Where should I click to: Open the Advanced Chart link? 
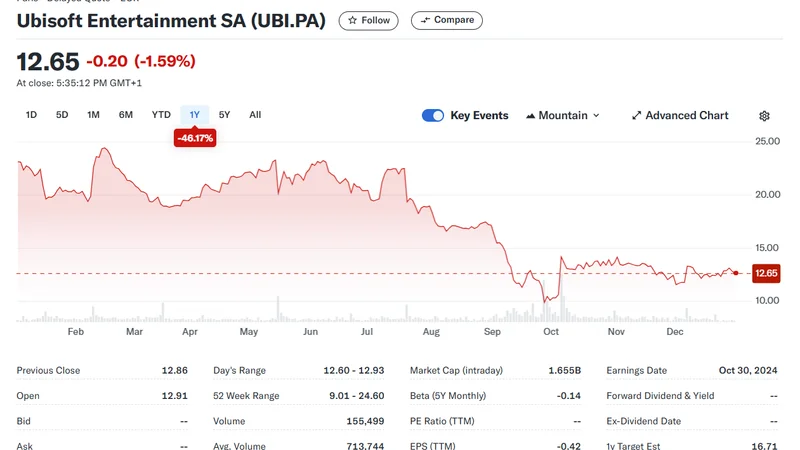coord(686,116)
